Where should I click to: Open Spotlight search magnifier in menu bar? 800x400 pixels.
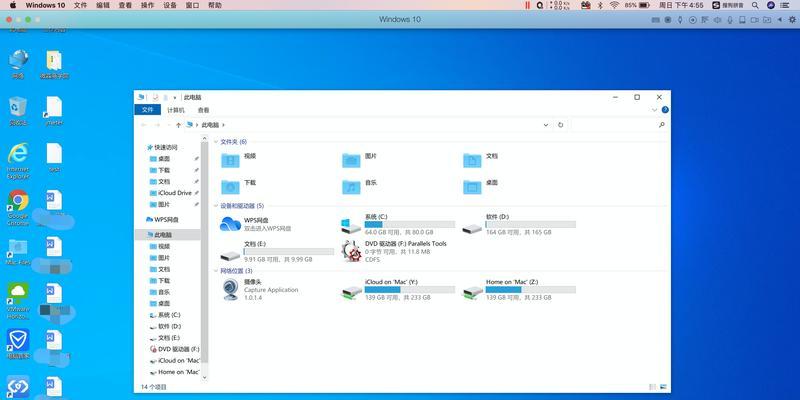tap(755, 5)
